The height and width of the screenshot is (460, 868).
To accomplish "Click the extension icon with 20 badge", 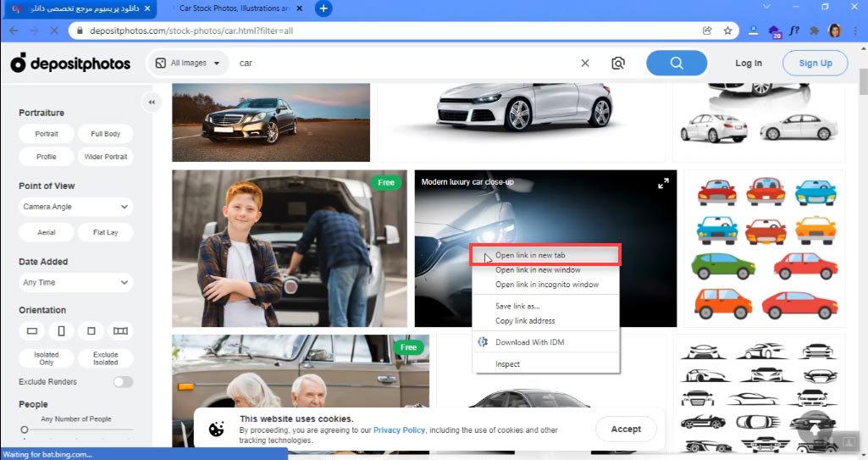I will (774, 31).
